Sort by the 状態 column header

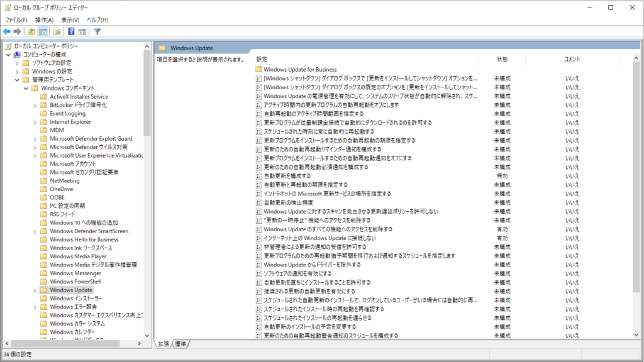tap(502, 58)
